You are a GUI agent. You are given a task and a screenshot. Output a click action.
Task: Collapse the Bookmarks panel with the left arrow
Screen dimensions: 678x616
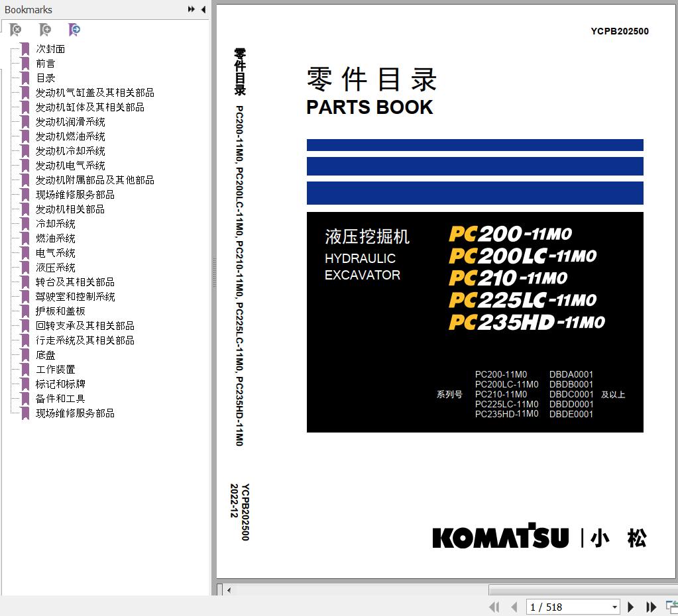pyautogui.click(x=203, y=9)
